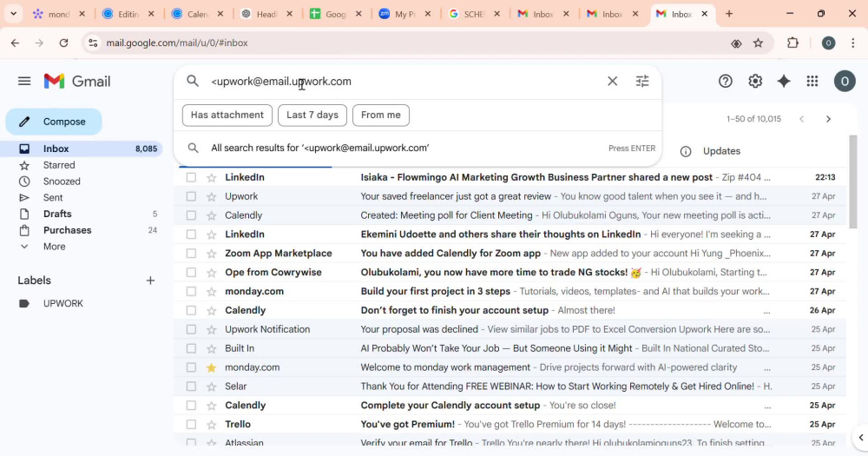Show side panel arrow at bottom right
The width and height of the screenshot is (868, 456).
point(861,438)
